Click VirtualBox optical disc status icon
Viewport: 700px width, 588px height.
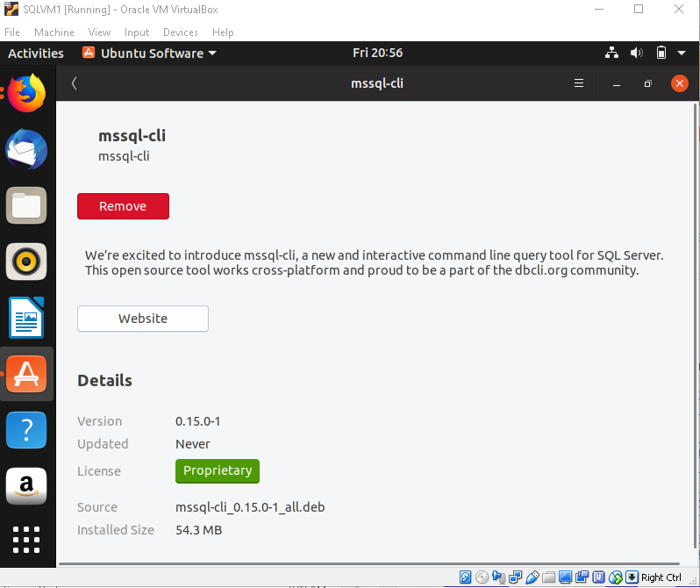(x=482, y=577)
